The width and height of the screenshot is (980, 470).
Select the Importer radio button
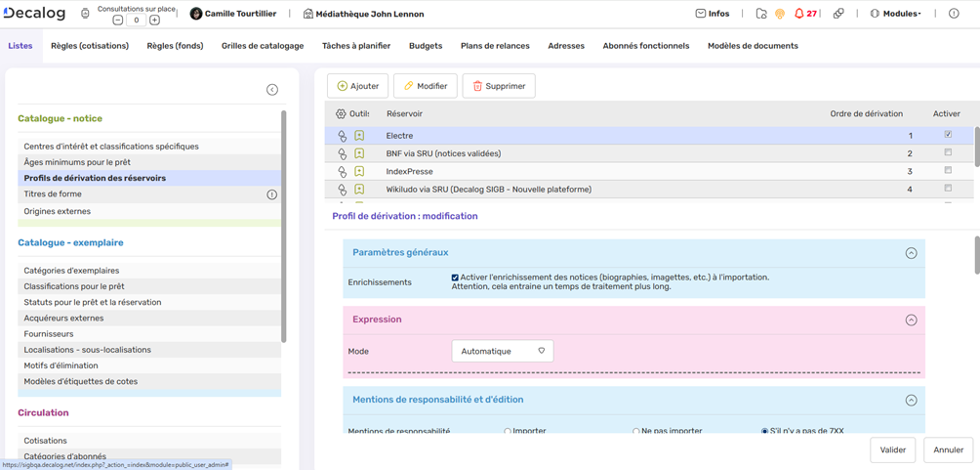click(x=508, y=431)
